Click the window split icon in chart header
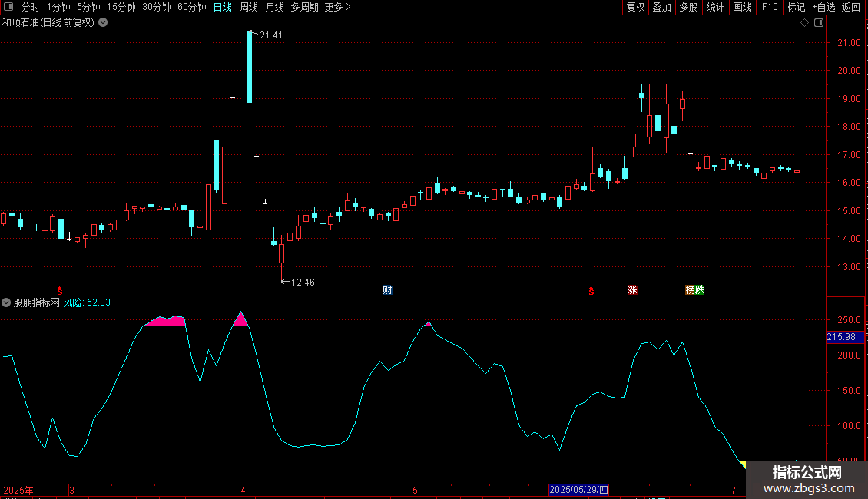The height and width of the screenshot is (499, 868). pyautogui.click(x=819, y=23)
